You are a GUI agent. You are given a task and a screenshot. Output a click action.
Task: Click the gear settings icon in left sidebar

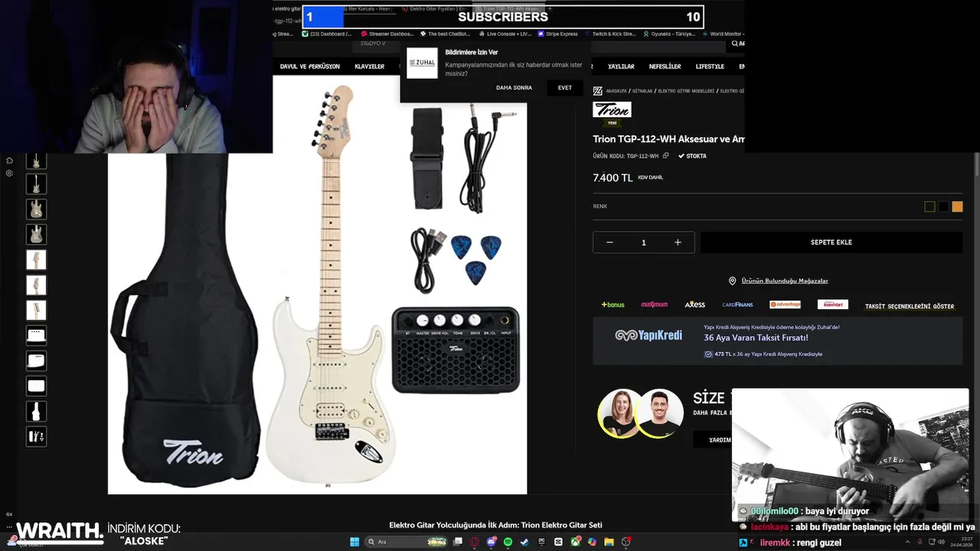click(x=9, y=174)
